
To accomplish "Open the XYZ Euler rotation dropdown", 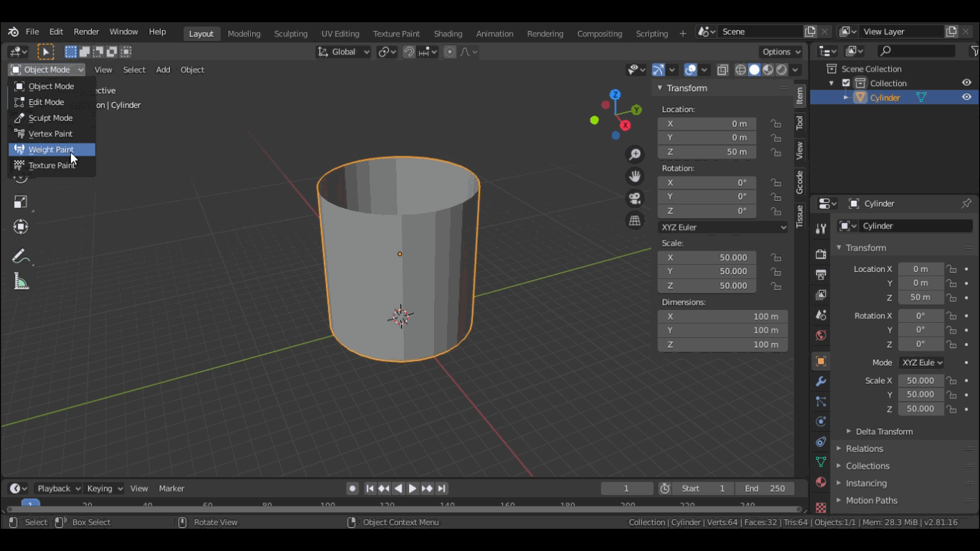I will point(722,227).
